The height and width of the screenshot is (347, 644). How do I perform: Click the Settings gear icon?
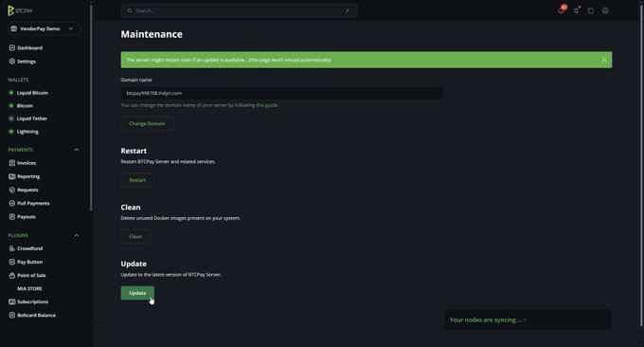click(12, 62)
